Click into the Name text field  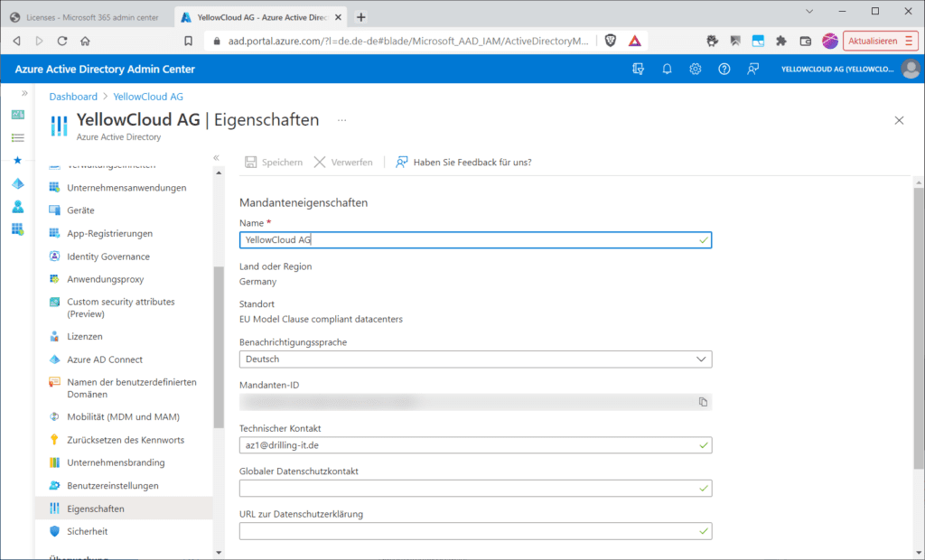(x=475, y=240)
